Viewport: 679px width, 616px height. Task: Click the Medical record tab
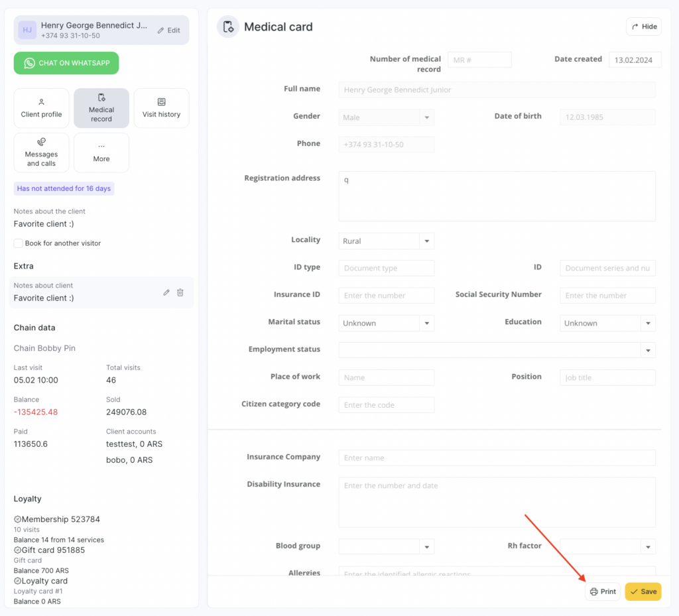(x=101, y=108)
